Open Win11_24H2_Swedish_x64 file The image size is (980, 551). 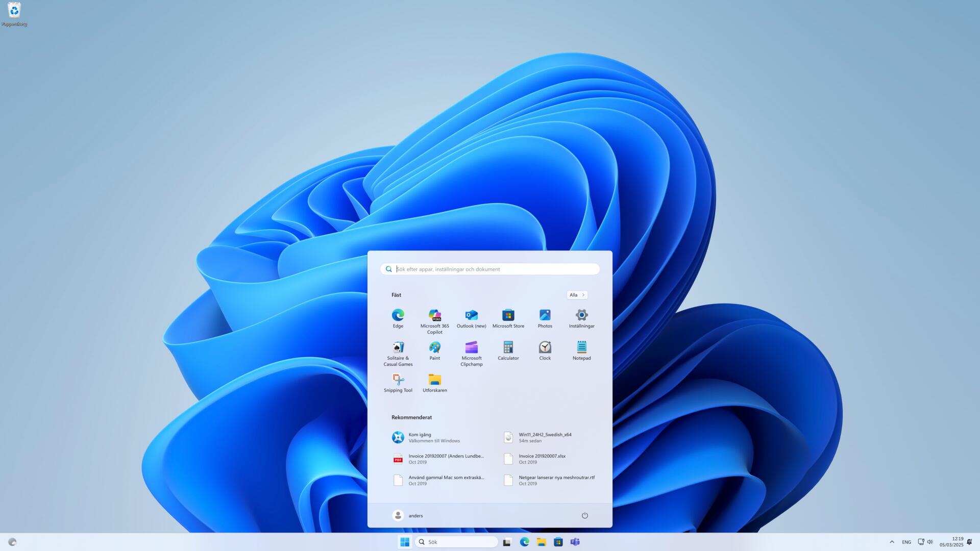coord(545,437)
